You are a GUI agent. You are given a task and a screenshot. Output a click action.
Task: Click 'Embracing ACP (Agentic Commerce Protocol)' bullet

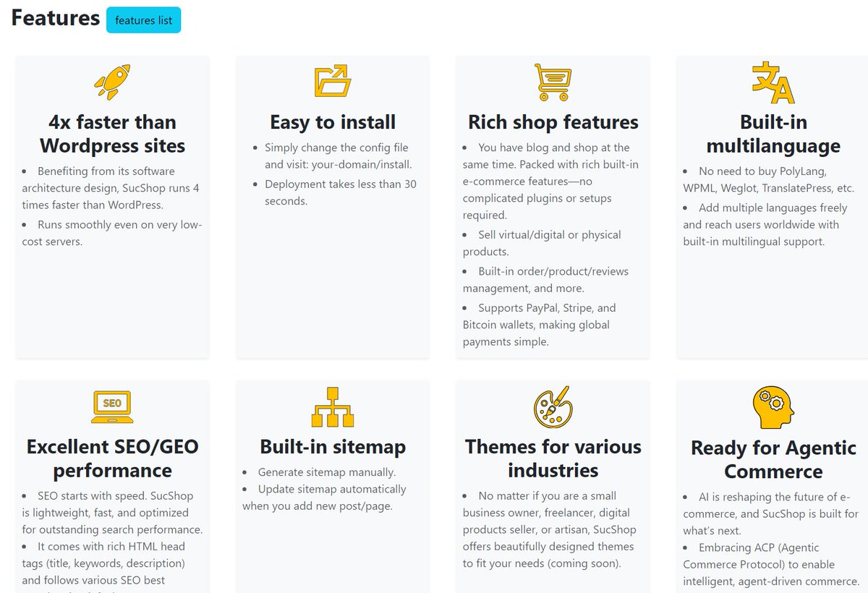pos(771,564)
